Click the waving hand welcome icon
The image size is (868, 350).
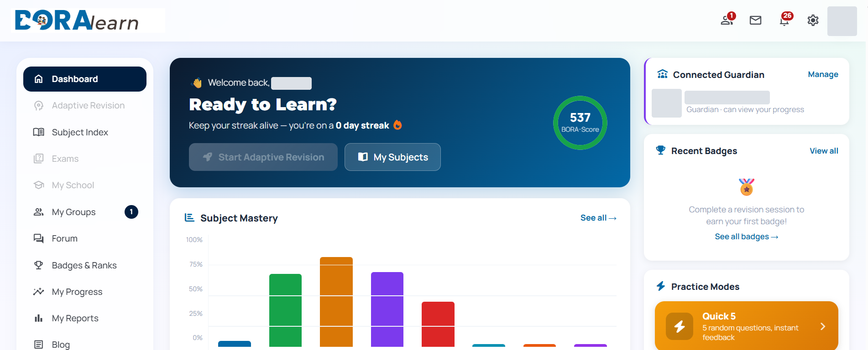coord(197,83)
